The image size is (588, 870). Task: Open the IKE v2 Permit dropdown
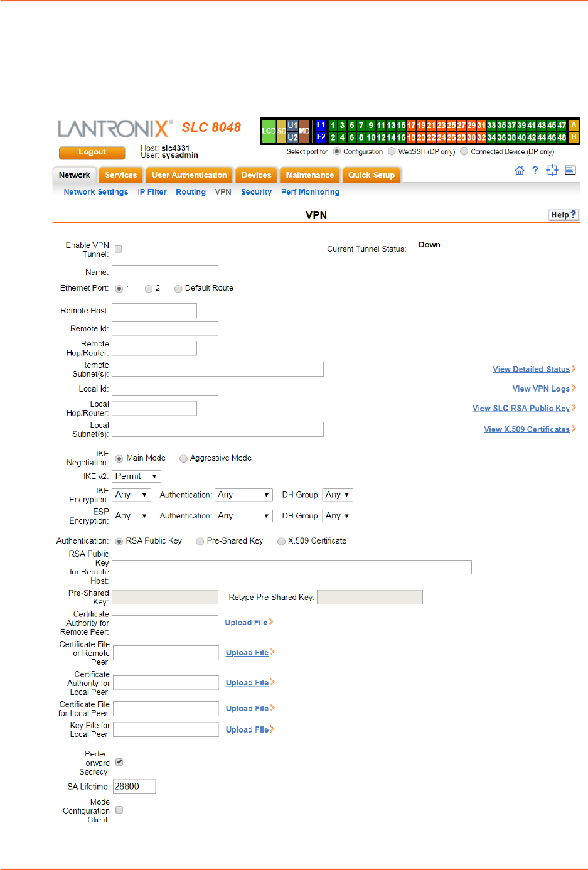click(137, 476)
